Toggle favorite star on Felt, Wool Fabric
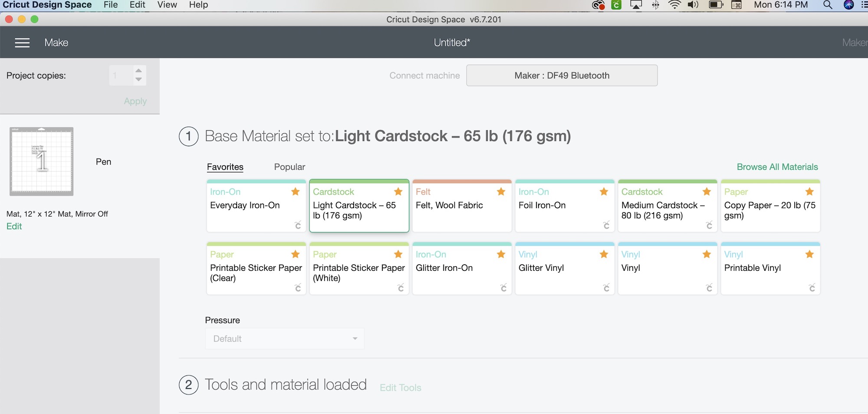Viewport: 868px width, 414px height. (x=501, y=192)
